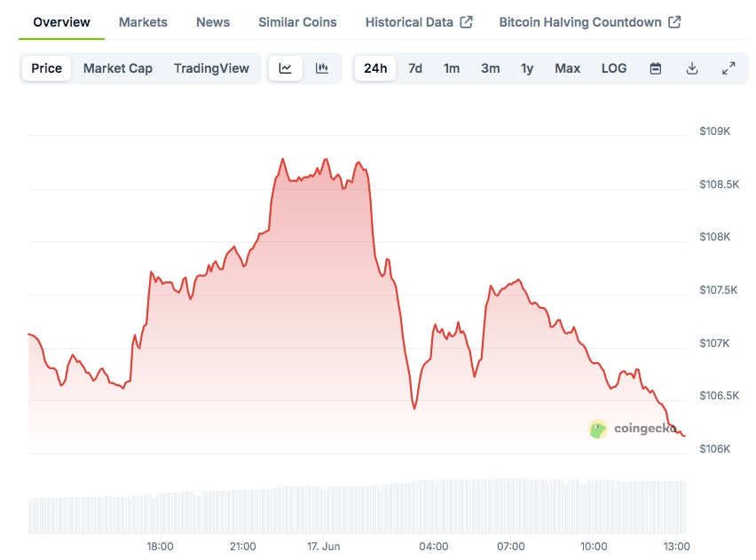Open the Markets tab
Screen dimensions: 756x560
(x=143, y=22)
